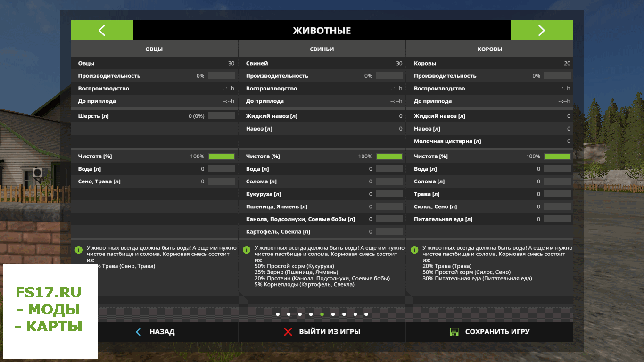This screenshot has width=644, height=362.
Task: Click the ОВЦЫ column header
Action: click(x=154, y=49)
